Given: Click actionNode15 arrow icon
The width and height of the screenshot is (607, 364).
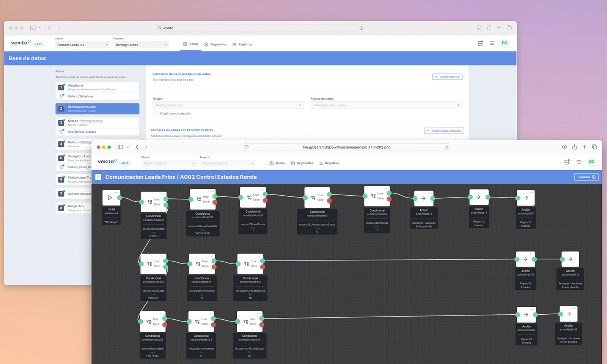Looking at the screenshot, I should pos(526,198).
